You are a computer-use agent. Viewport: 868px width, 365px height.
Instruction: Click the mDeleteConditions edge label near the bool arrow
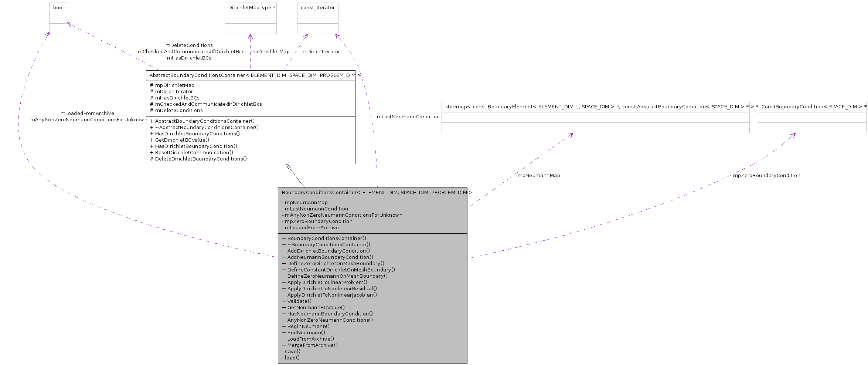(189, 45)
